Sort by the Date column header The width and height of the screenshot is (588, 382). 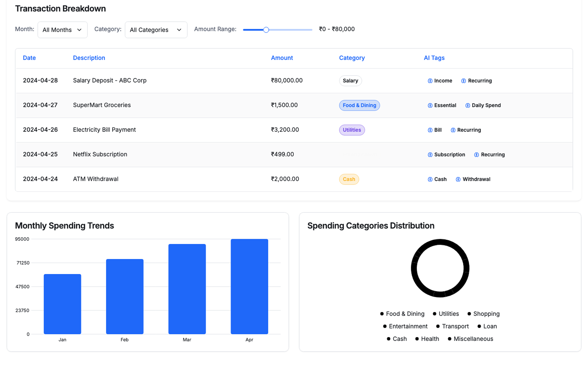(x=29, y=58)
